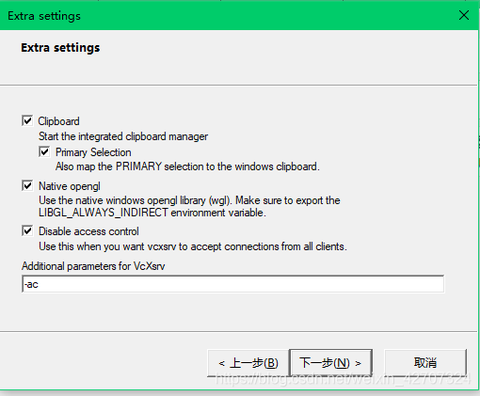The image size is (480, 396).
Task: Go back with the 上一步(B) button
Action: [248, 363]
